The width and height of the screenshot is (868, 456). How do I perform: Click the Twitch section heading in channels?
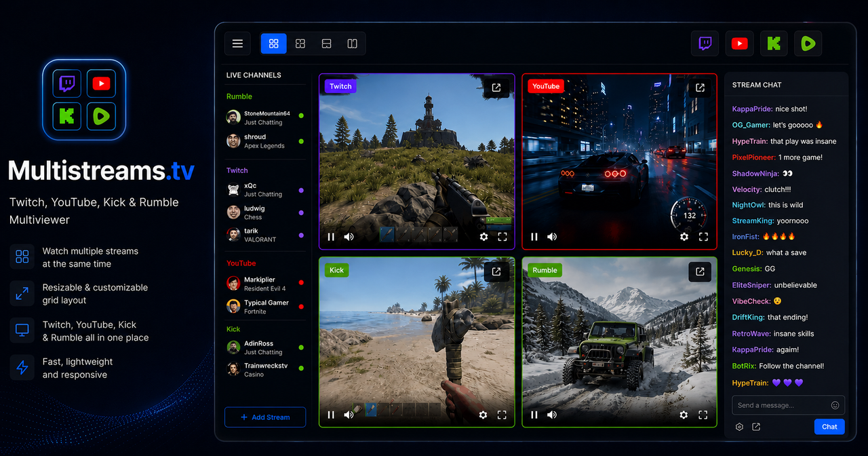click(237, 170)
